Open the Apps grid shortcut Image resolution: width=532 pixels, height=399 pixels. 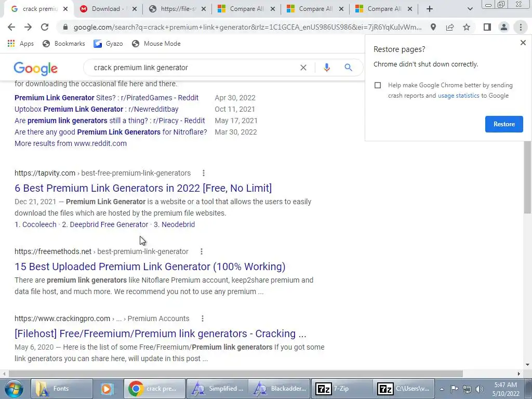click(x=21, y=44)
